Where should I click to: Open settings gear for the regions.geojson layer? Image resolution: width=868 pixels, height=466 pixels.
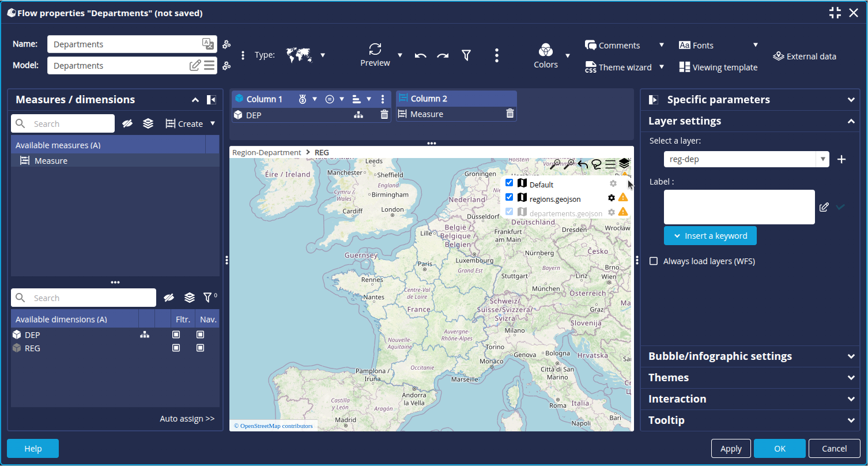[612, 198]
